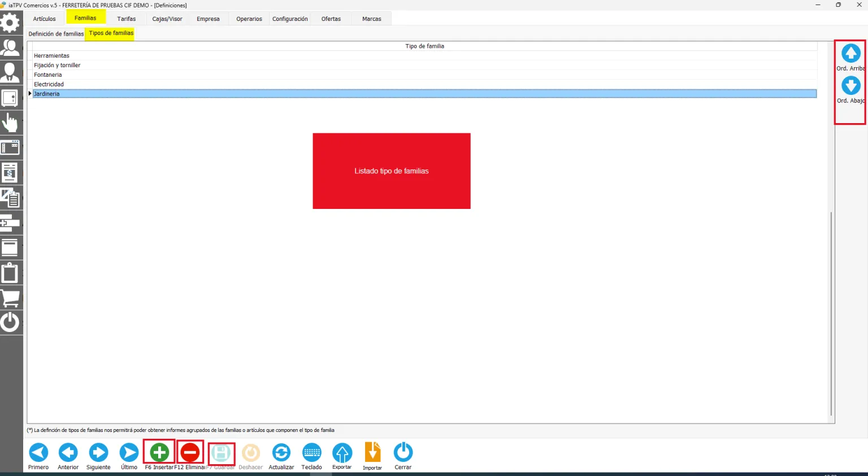The width and height of the screenshot is (868, 476).
Task: Click the green F6 Insertar plus icon
Action: click(x=159, y=452)
